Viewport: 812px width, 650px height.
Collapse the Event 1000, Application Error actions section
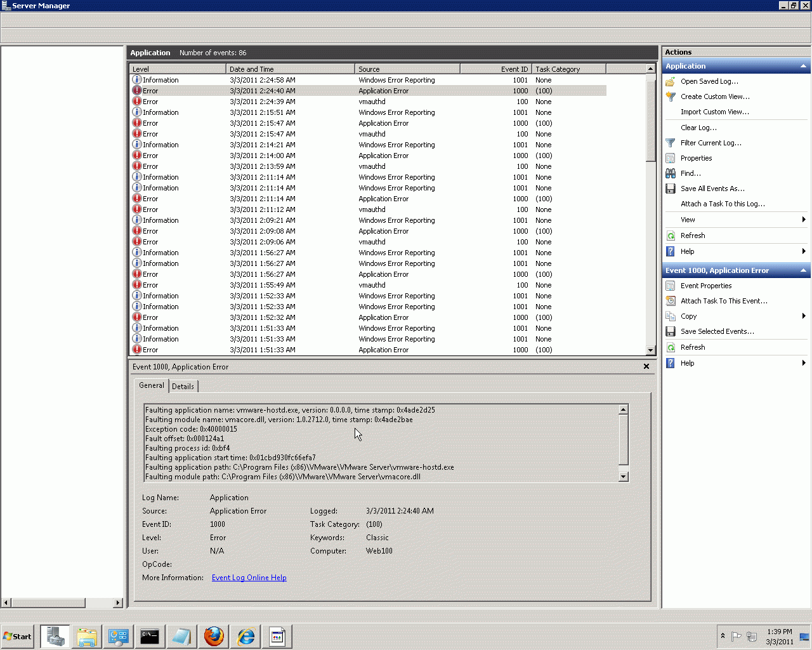tap(803, 270)
